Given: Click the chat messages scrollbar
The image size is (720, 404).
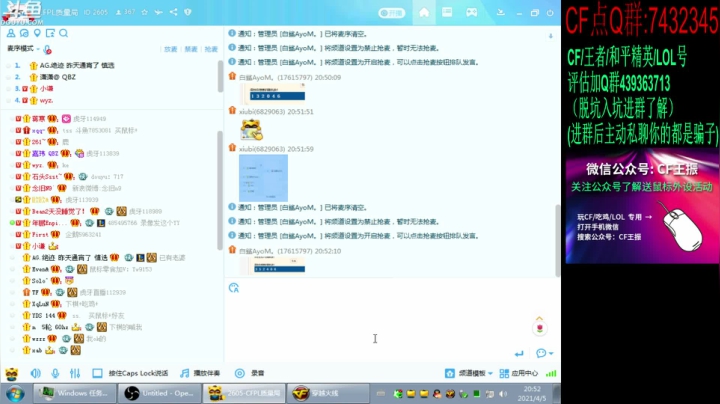Looking at the screenshot, I should point(557,241).
